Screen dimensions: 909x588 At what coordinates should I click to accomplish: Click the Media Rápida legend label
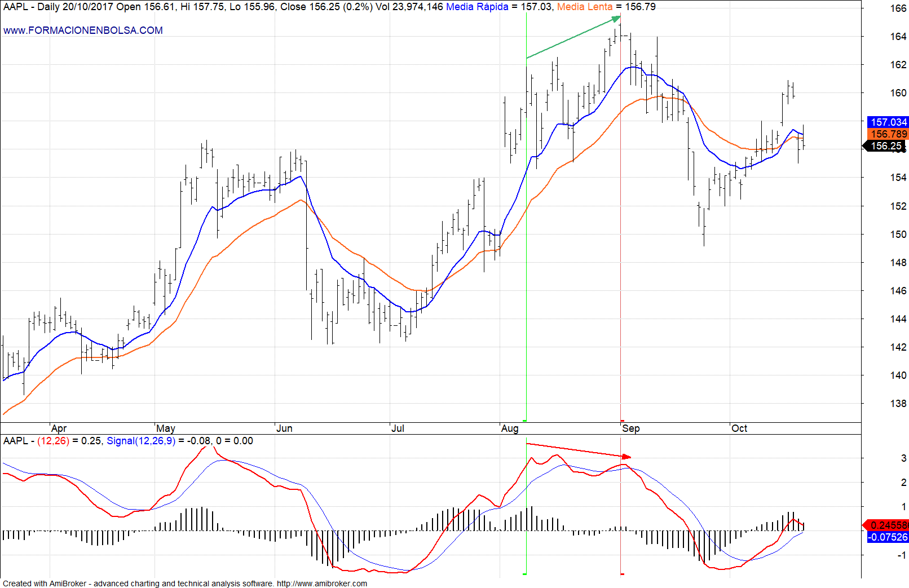click(477, 7)
